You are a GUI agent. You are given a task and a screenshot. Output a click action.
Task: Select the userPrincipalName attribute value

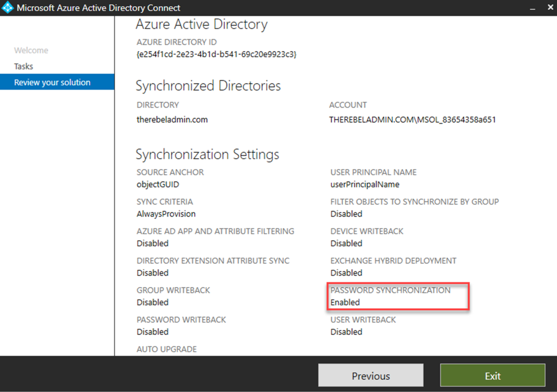click(x=366, y=184)
